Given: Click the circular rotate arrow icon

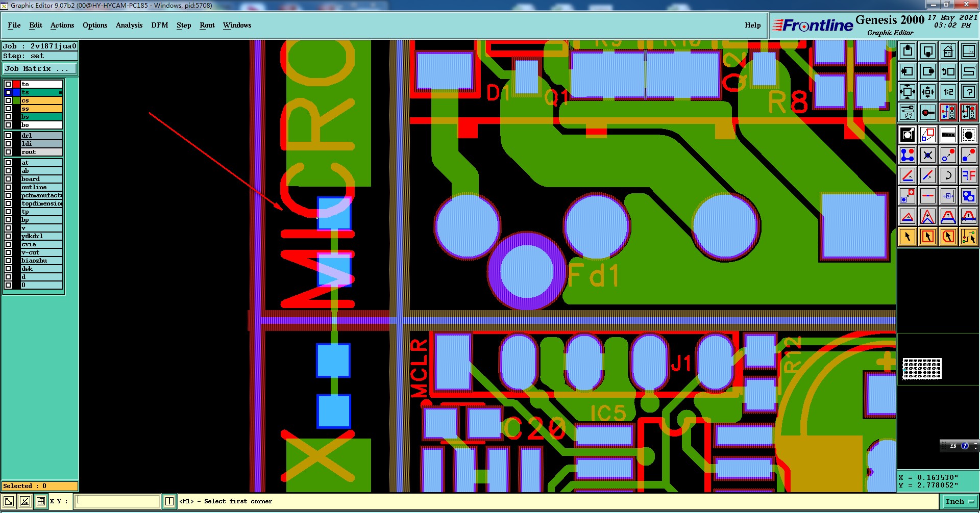Looking at the screenshot, I should coord(948,175).
